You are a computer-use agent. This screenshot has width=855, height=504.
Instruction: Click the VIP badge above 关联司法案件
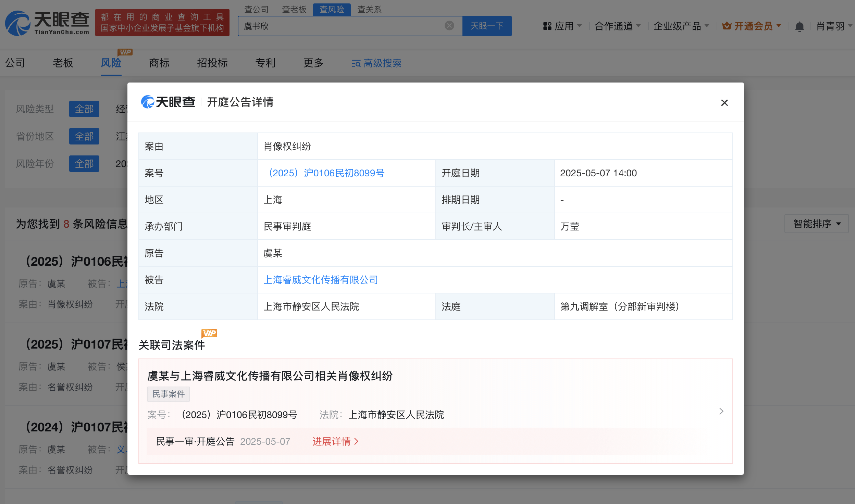click(209, 333)
